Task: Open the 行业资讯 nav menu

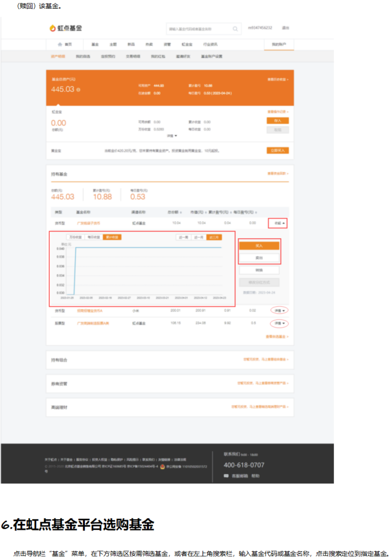Action: (211, 45)
